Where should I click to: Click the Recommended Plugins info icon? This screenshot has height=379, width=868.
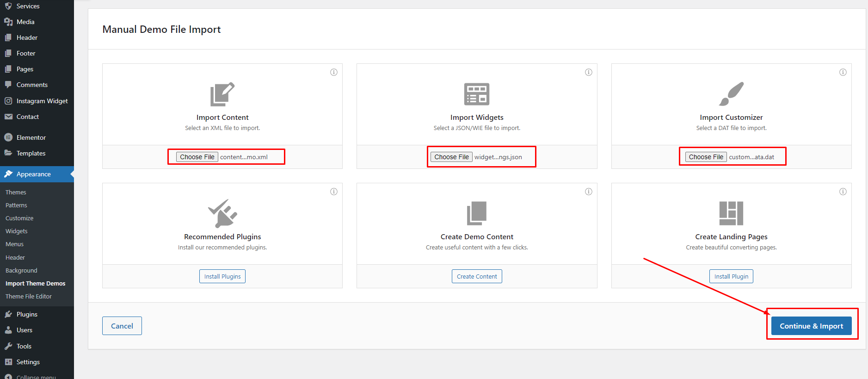click(x=334, y=192)
